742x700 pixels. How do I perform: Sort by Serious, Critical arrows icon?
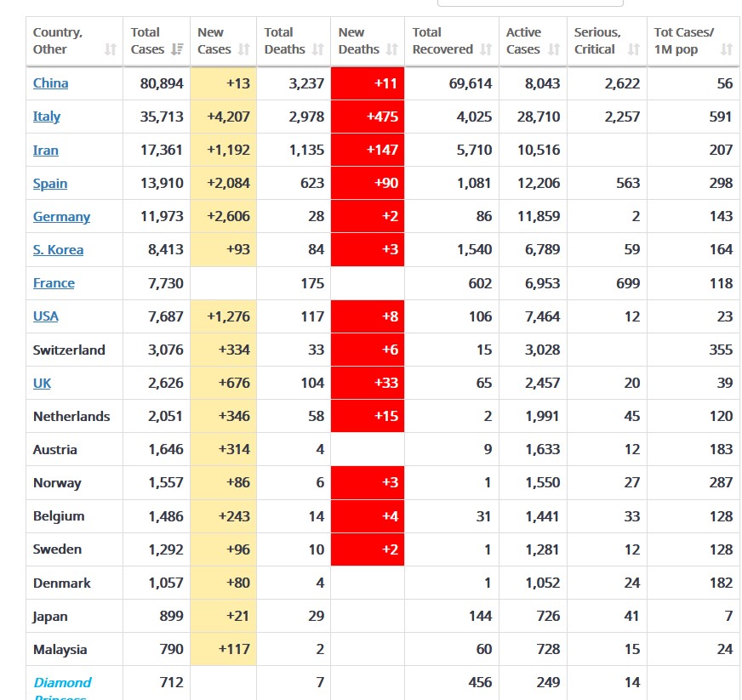(x=633, y=50)
